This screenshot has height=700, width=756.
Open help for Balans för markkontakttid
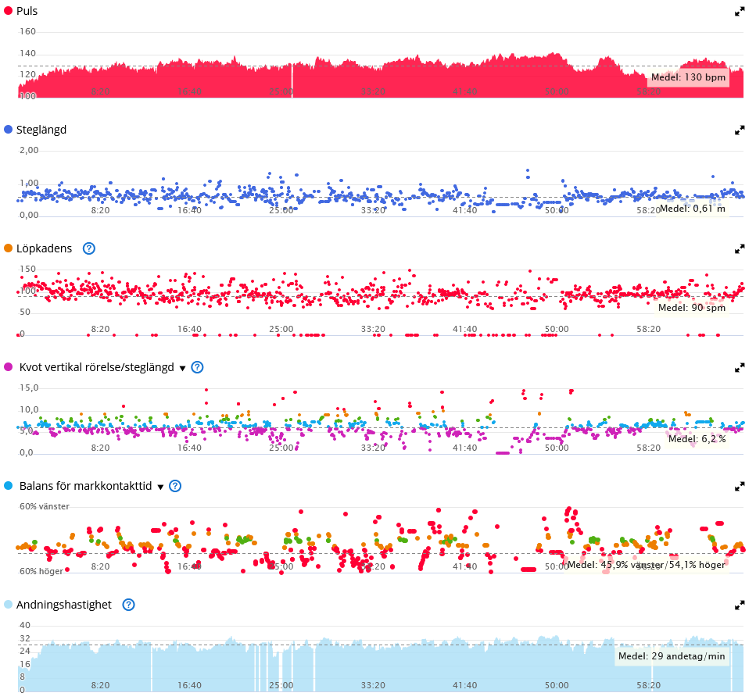click(175, 486)
